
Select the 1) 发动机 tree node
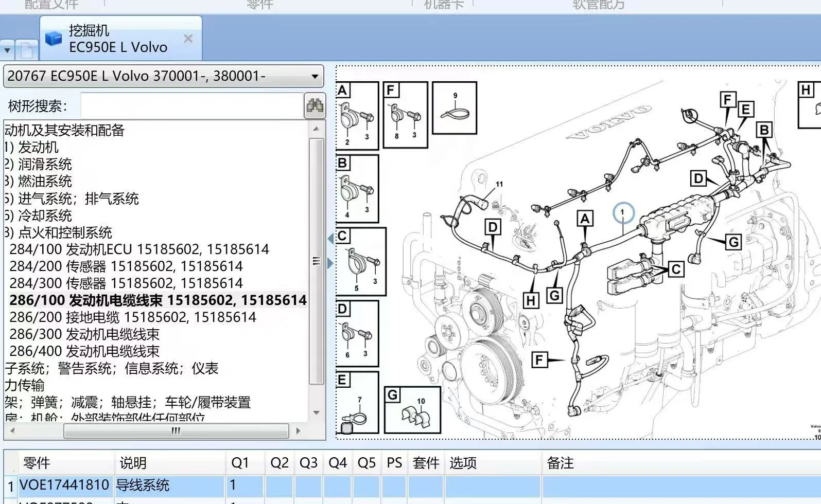pyautogui.click(x=32, y=147)
